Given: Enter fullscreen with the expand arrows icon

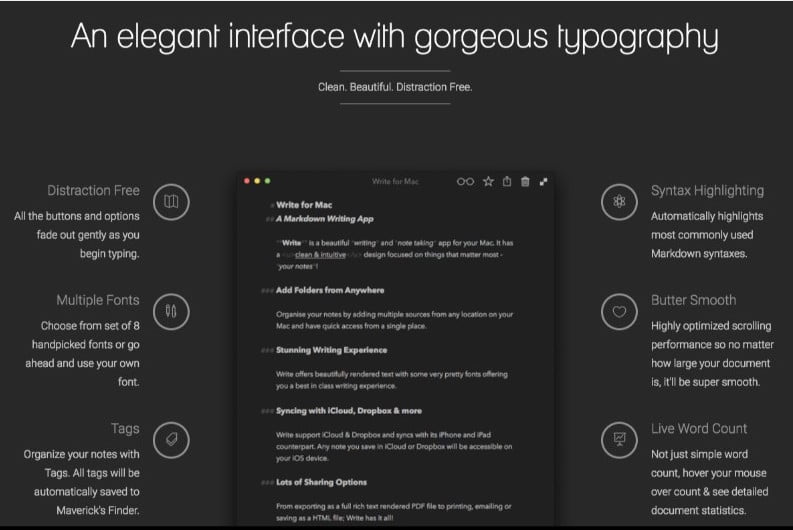Looking at the screenshot, I should [544, 182].
